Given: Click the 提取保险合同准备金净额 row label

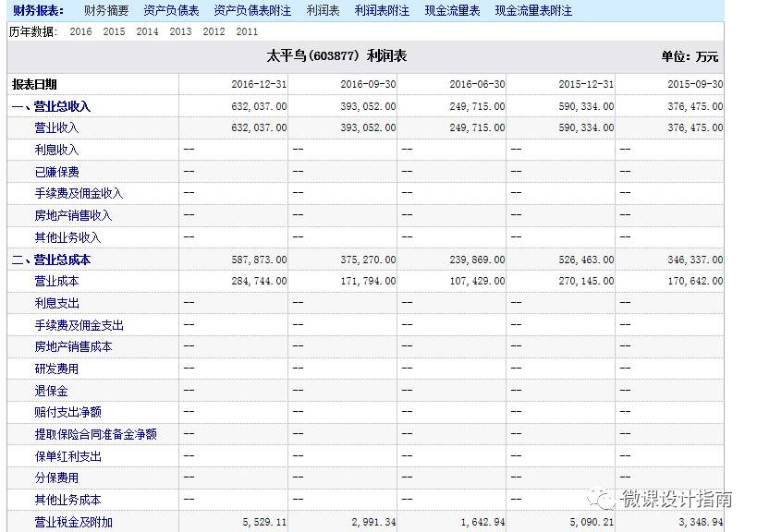Looking at the screenshot, I should click(95, 435).
